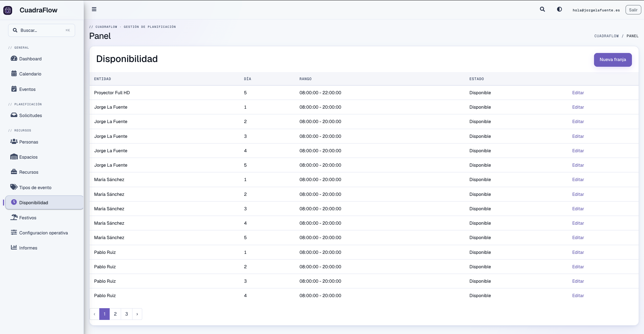Image resolution: width=644 pixels, height=334 pixels.
Task: Click the Nueva franja button
Action: [613, 60]
